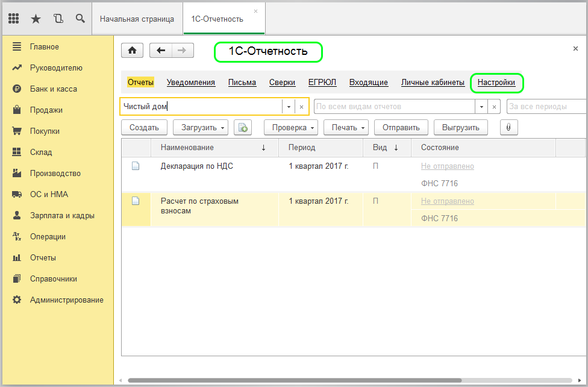Open the Личные кабинеты tab

433,83
